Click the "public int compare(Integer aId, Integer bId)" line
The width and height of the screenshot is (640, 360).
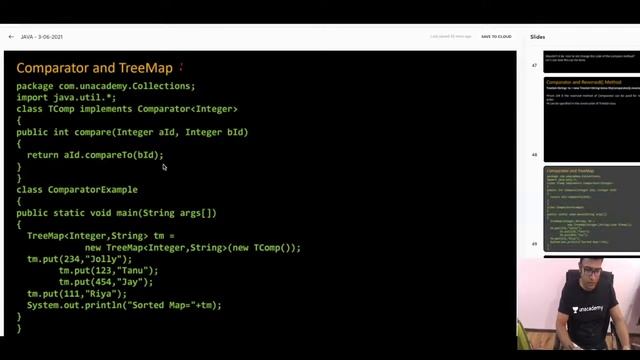(x=132, y=132)
